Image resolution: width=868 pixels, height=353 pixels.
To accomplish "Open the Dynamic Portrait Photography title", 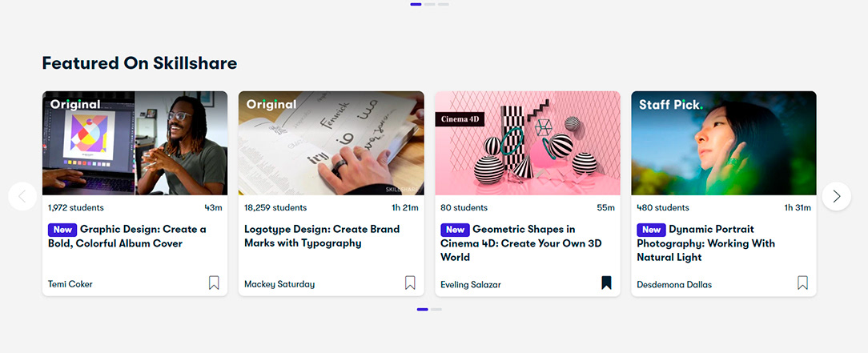I will pos(705,243).
